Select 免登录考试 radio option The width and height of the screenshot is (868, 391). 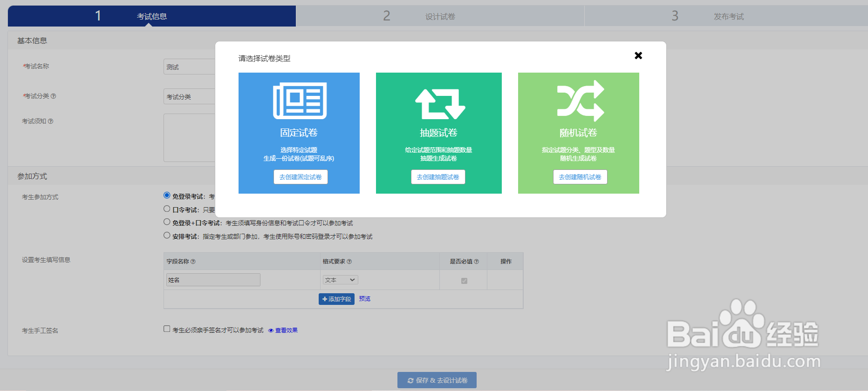click(167, 195)
